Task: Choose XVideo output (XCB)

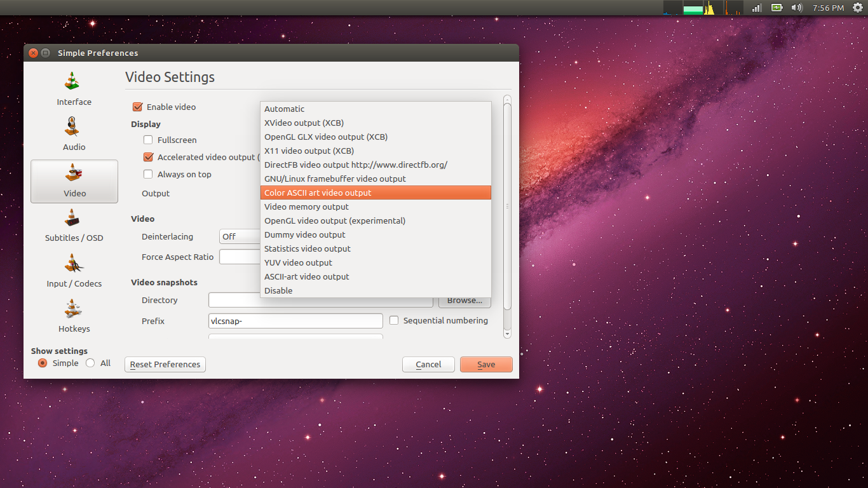Action: [376, 123]
